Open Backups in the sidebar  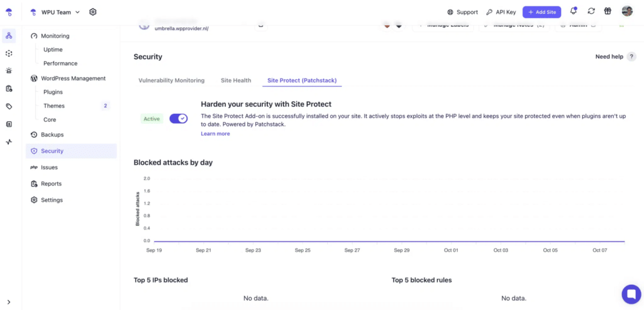pos(52,135)
